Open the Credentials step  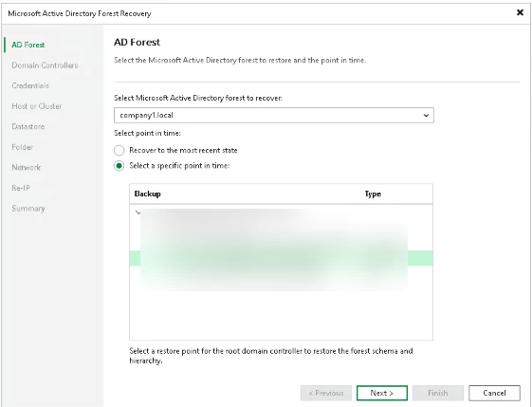click(x=30, y=85)
